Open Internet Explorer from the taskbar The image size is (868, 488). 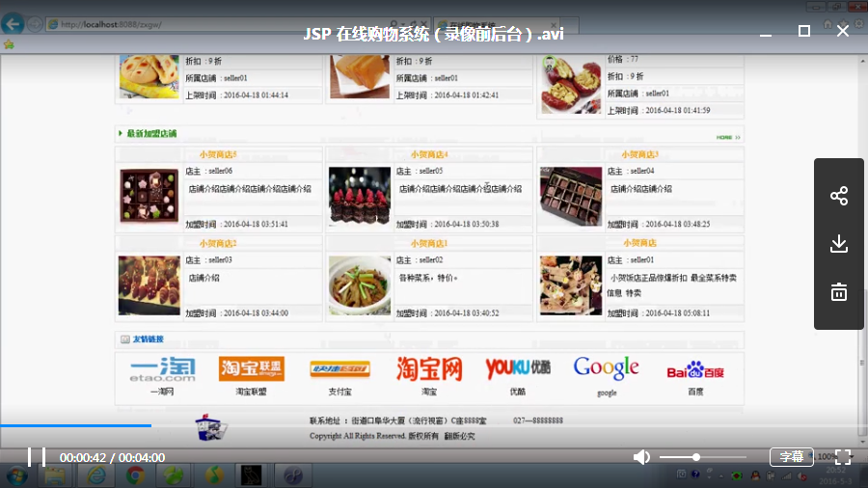[96, 475]
